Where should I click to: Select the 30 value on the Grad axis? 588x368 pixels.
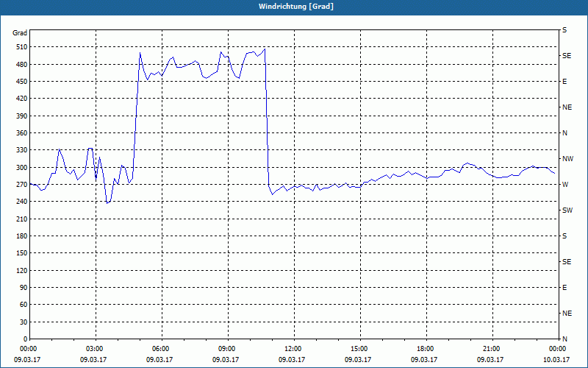[x=24, y=322]
